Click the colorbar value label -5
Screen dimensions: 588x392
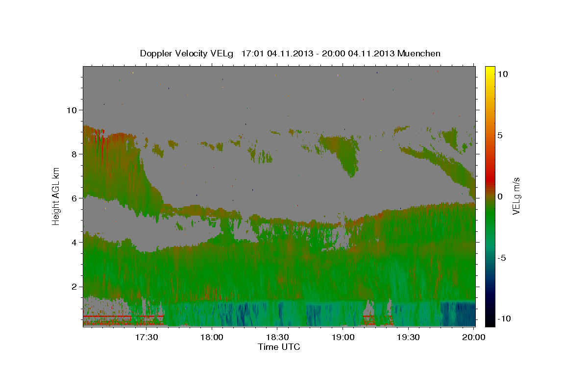502,258
